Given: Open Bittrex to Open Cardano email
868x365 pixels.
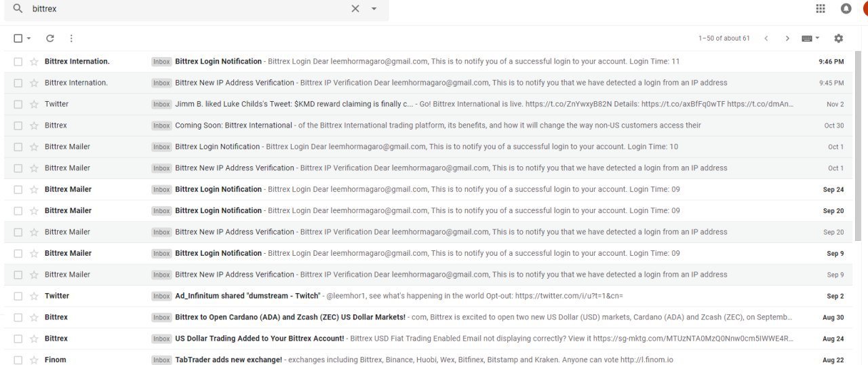Looking at the screenshot, I should [429, 318].
